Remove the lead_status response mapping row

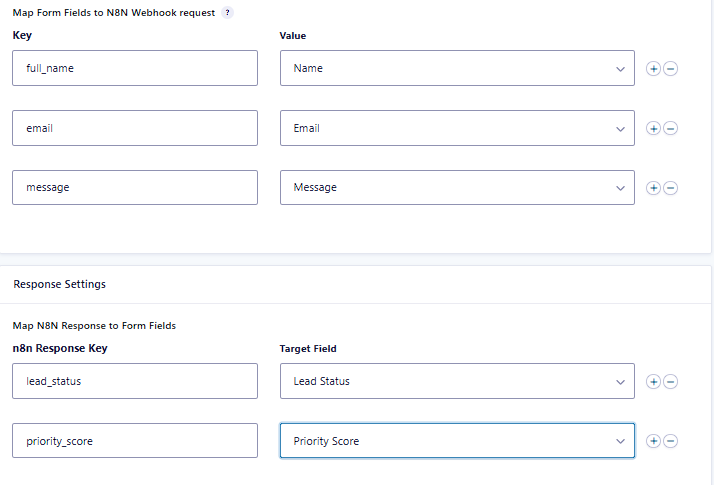(x=671, y=381)
